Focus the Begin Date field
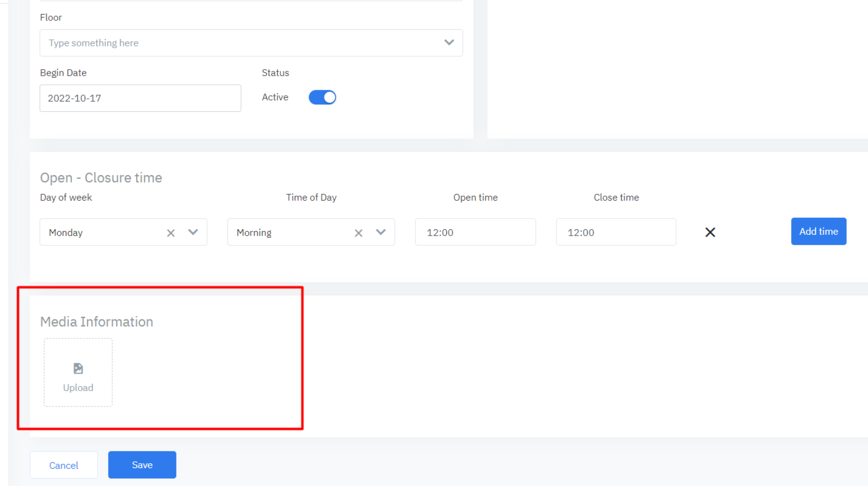868x486 pixels. coord(140,98)
